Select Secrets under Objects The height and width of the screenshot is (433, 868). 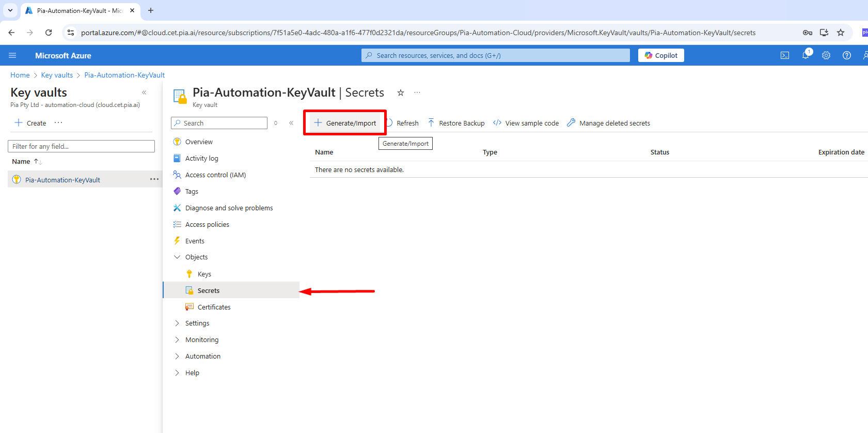[208, 290]
